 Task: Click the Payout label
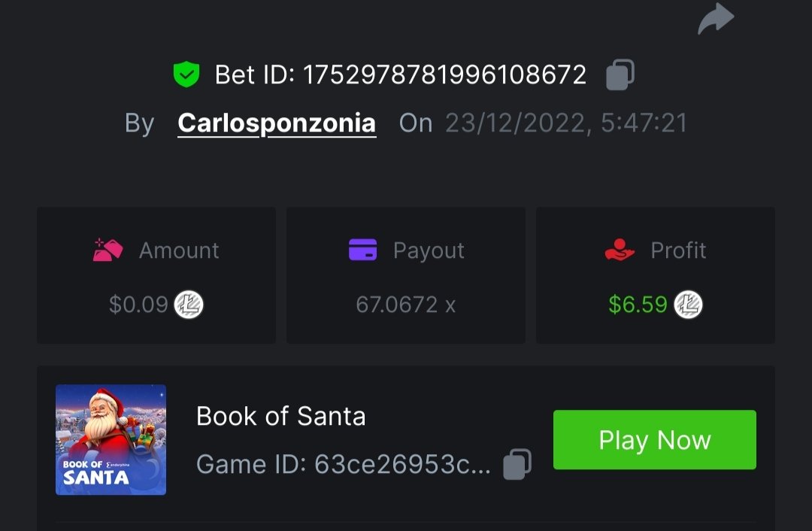pos(429,250)
